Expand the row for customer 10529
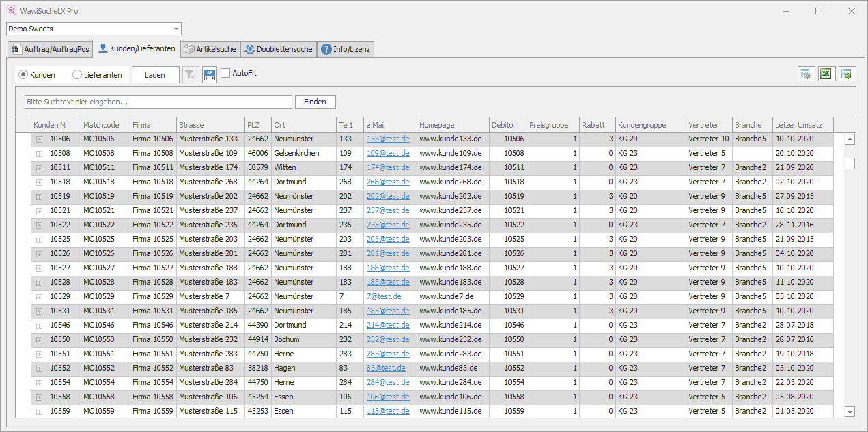868x432 pixels. tap(40, 297)
